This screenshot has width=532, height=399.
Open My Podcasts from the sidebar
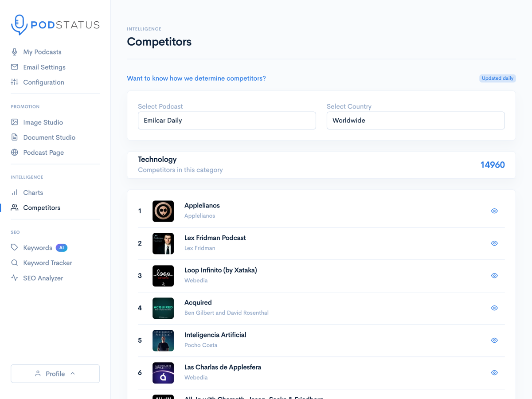point(43,52)
